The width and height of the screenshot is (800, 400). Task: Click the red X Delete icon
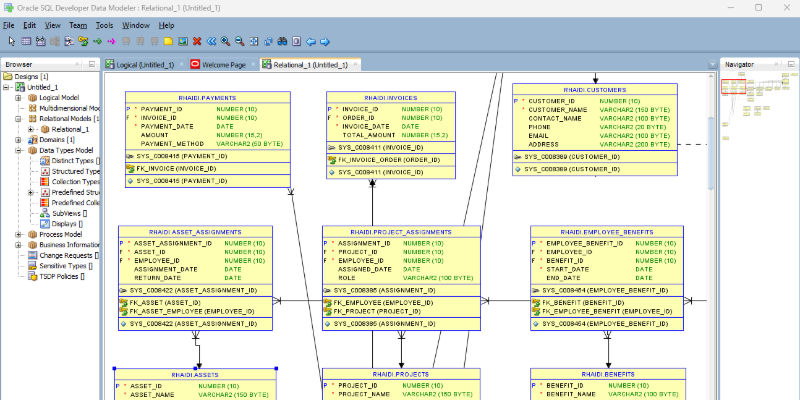[x=197, y=41]
